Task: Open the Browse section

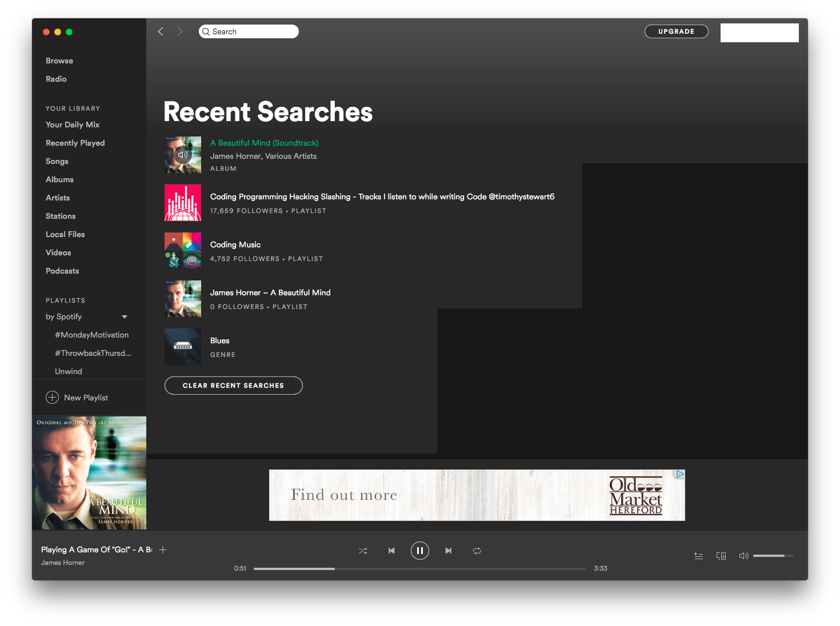Action: click(59, 61)
